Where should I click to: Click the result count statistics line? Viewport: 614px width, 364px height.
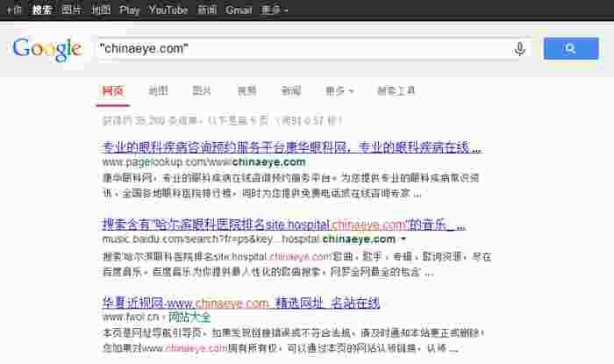(x=222, y=120)
